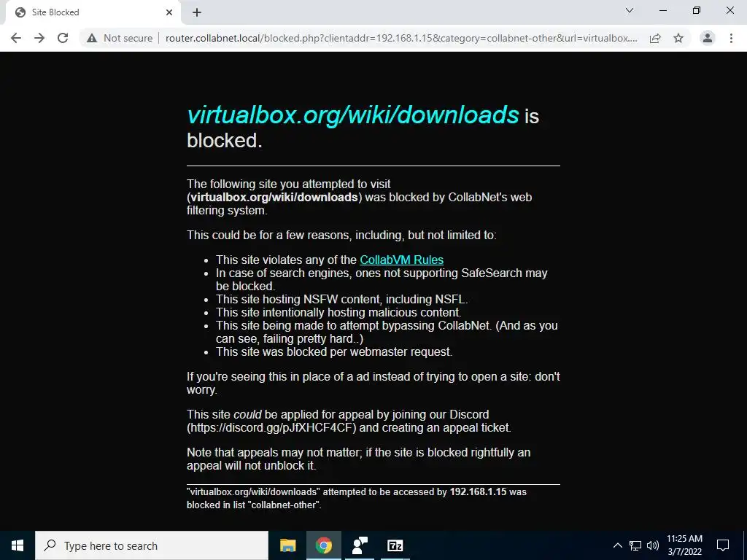Open the Chrome profile avatar
The height and width of the screenshot is (560, 747).
(708, 38)
